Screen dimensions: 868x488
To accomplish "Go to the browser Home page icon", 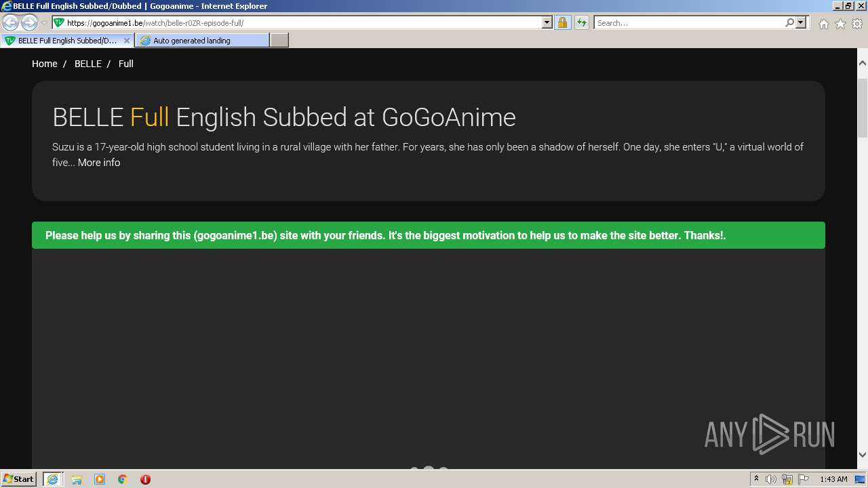I will click(x=823, y=24).
